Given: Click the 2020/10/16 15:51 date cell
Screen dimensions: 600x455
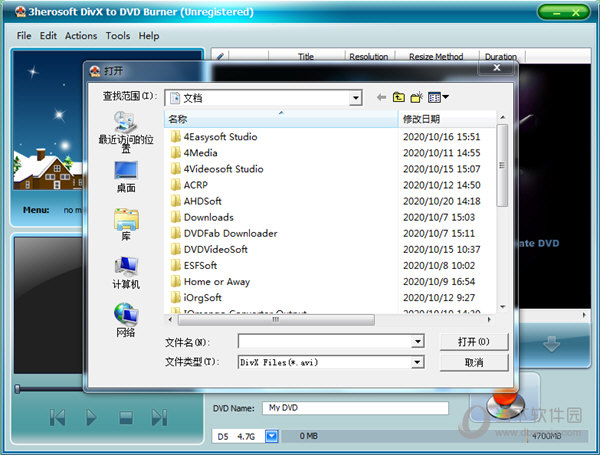Looking at the screenshot, I should (441, 137).
